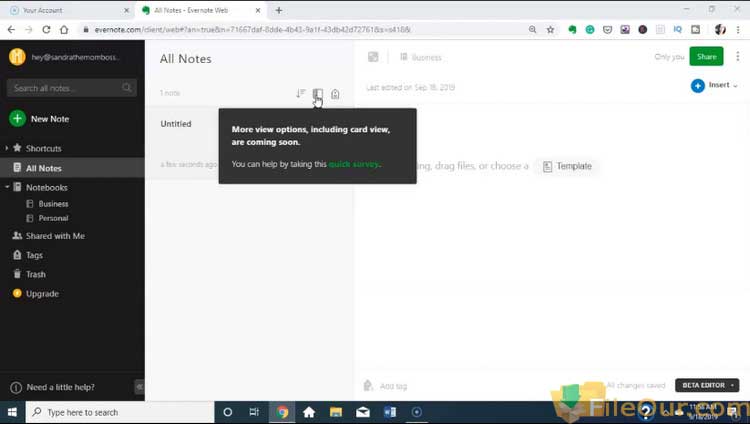Click the Upgrade option
The width and height of the screenshot is (750, 424).
(x=42, y=294)
